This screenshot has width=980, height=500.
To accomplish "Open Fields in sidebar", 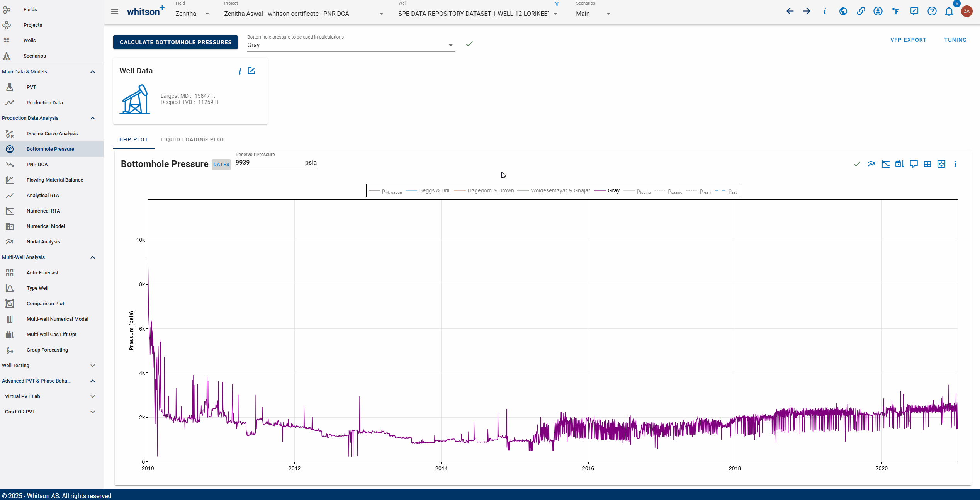I will coord(52,10).
